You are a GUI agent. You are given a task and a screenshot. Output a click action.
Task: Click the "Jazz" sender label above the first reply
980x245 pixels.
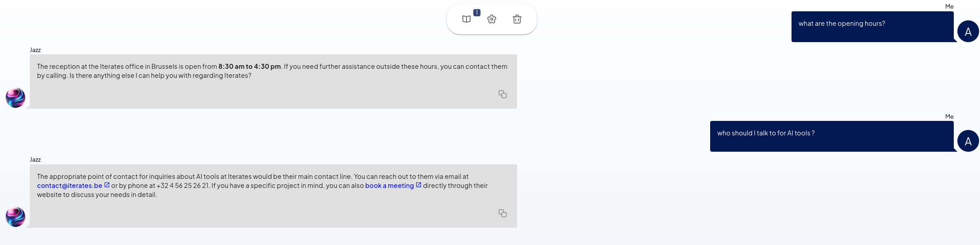(x=35, y=50)
